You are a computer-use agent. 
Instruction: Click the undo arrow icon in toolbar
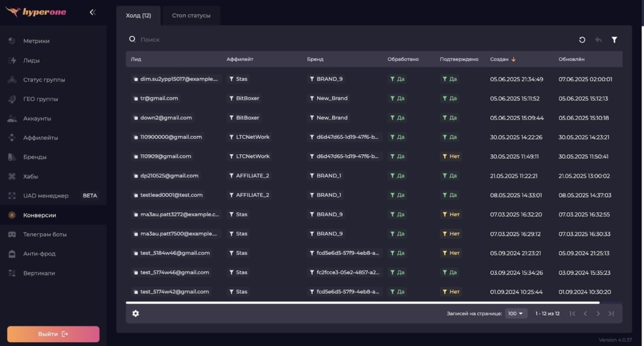(x=598, y=40)
